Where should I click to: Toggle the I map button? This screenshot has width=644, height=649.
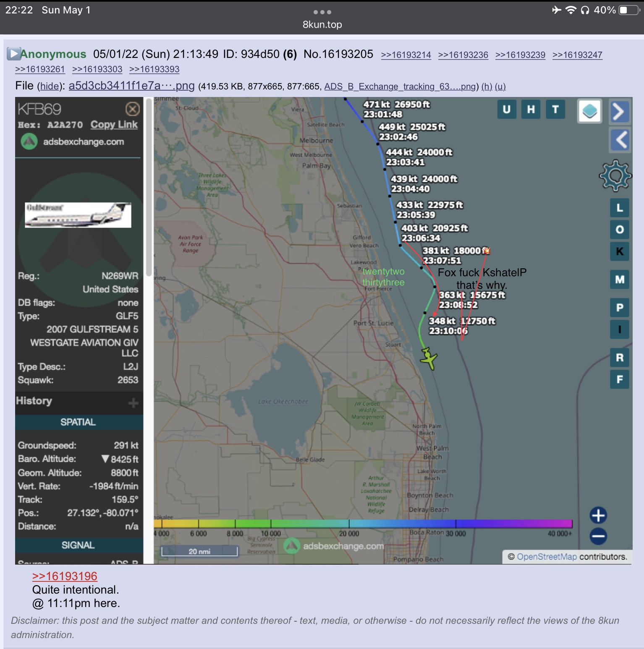click(x=620, y=330)
